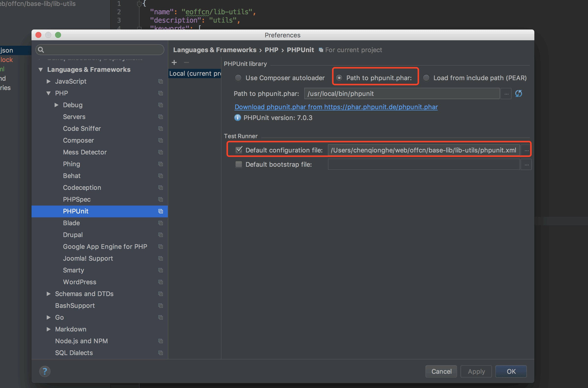This screenshot has width=588, height=388.
Task: Click the help question mark icon
Action: click(45, 371)
